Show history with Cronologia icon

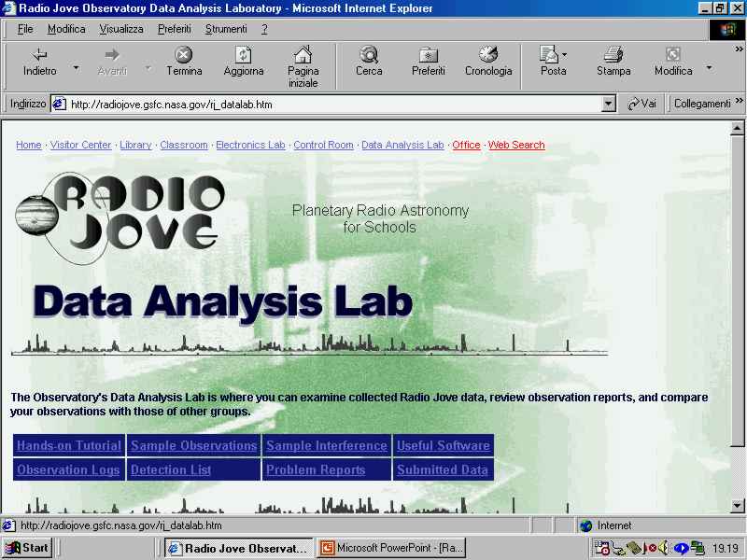tap(488, 55)
